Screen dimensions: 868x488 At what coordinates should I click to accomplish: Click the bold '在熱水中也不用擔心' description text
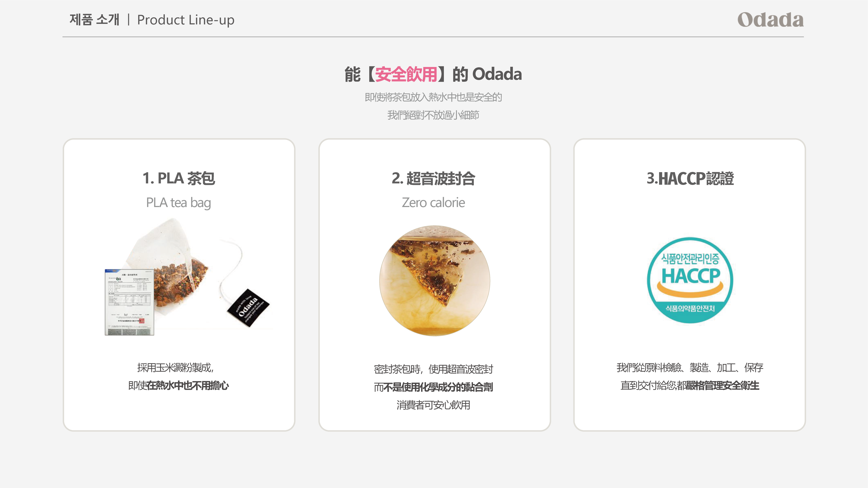click(x=188, y=385)
